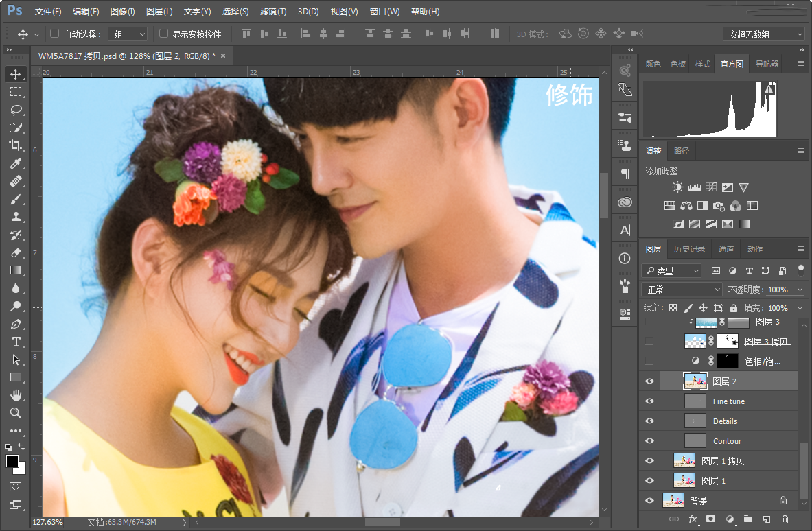Viewport: 812px width, 531px height.
Task: Choose the Horizontal Type tool
Action: (16, 342)
